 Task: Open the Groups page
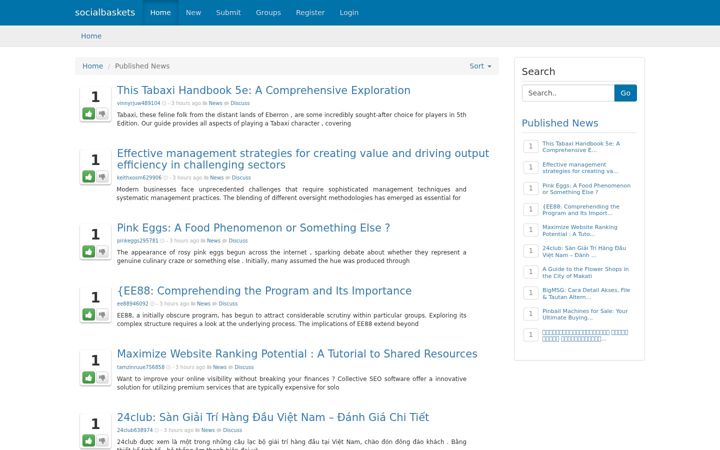pyautogui.click(x=268, y=12)
